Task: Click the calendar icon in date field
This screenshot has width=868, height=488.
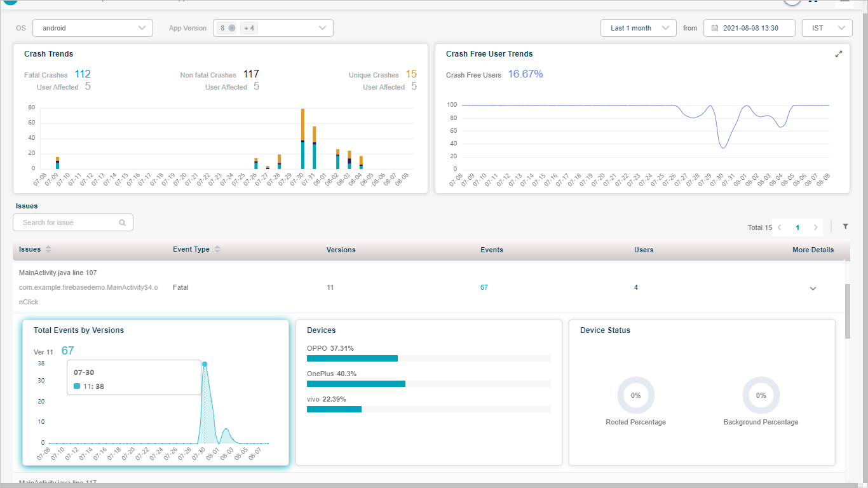Action: pos(715,28)
